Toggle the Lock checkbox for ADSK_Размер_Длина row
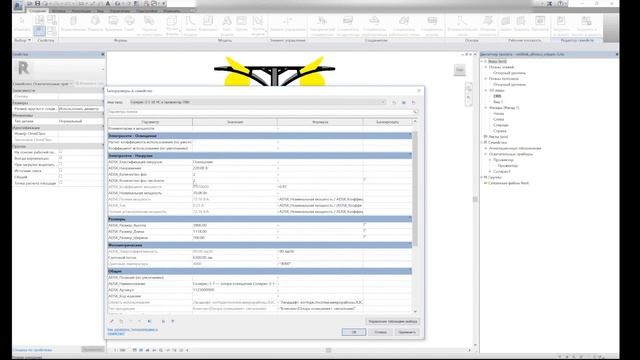Screen dimensions: 640x360 click(x=364, y=231)
